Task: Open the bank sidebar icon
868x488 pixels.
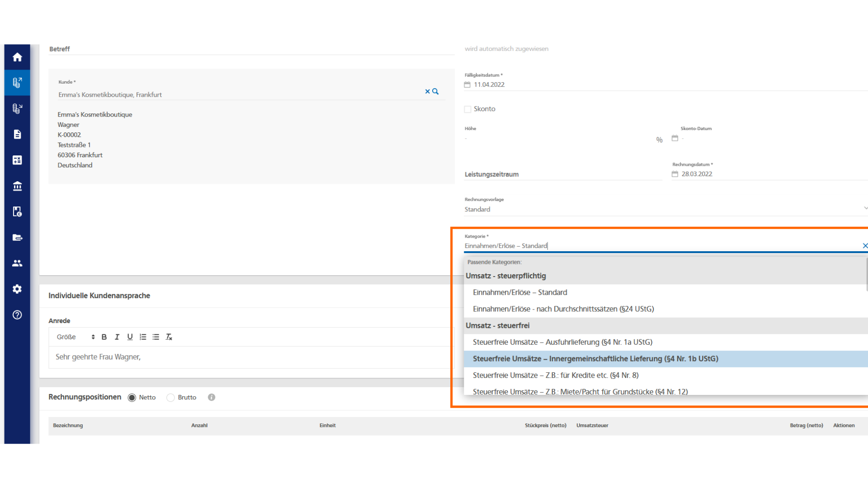Action: pyautogui.click(x=17, y=186)
